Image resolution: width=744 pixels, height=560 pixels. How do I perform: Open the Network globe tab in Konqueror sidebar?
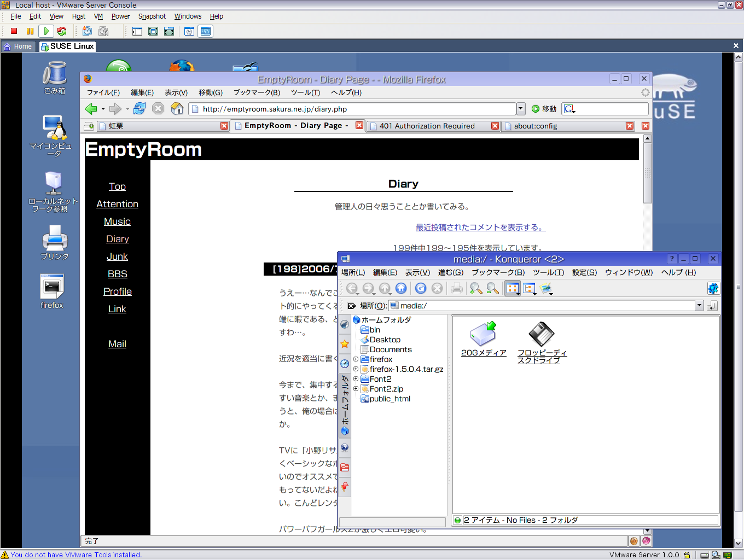(345, 448)
